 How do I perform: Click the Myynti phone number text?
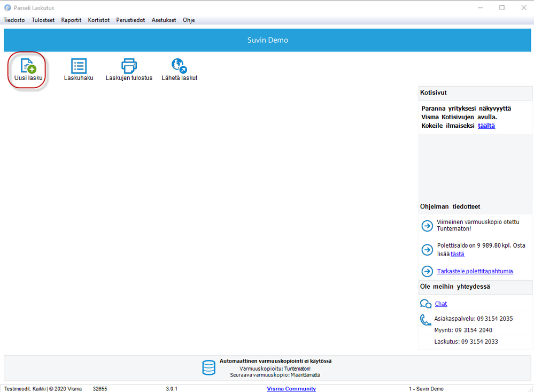click(463, 330)
